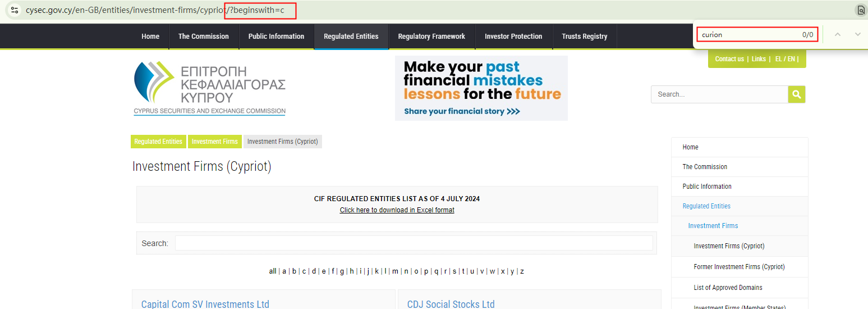Screen dimensions: 868x309
Task: Filter firms by letter a
Action: point(284,271)
